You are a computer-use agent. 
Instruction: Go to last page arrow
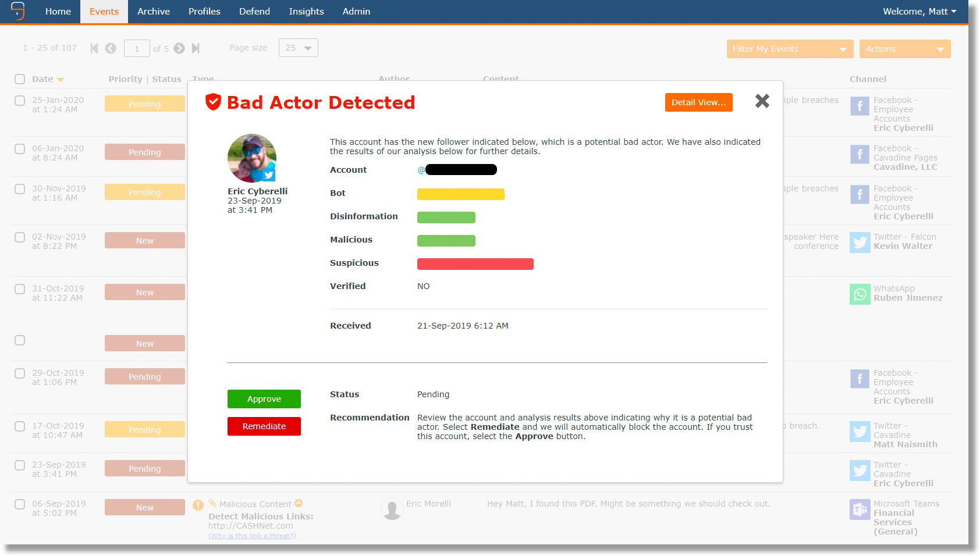(x=196, y=48)
